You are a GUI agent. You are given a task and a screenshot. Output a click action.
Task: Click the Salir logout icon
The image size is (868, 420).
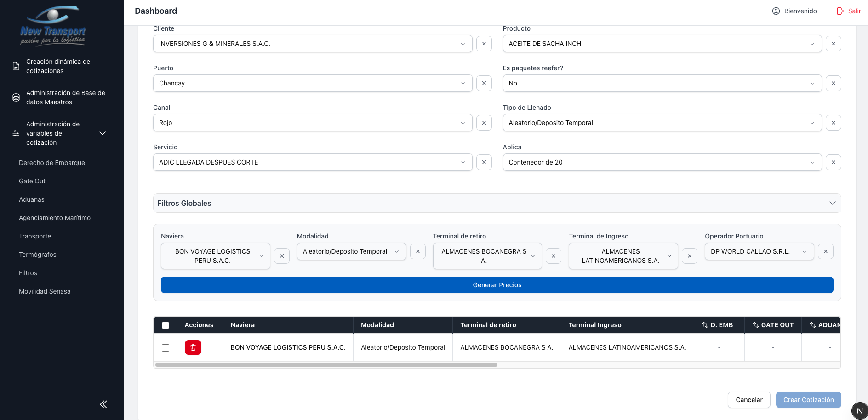[x=840, y=11]
